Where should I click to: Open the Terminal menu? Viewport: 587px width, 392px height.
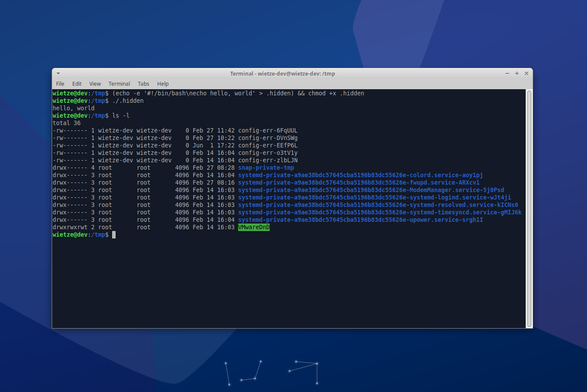[x=119, y=83]
